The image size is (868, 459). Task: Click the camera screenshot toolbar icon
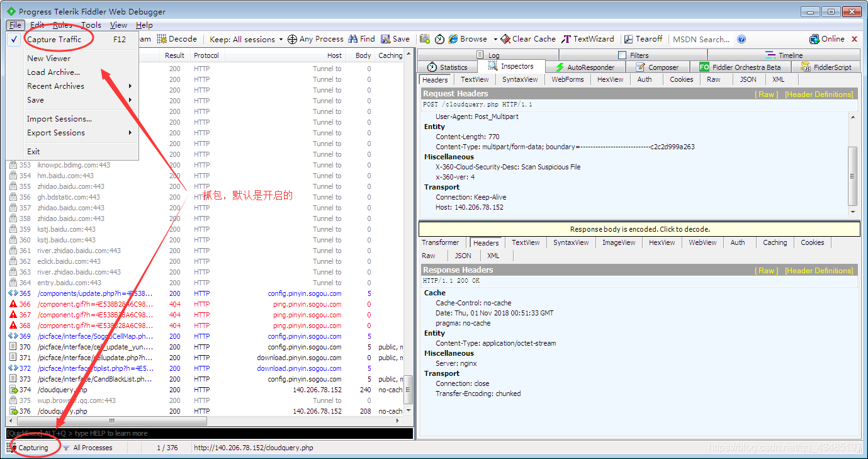tap(425, 39)
